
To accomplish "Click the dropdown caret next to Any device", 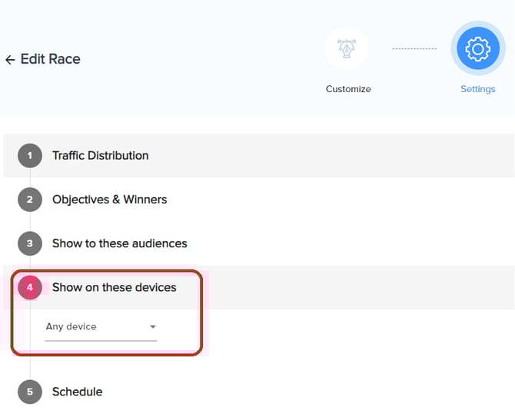I will (153, 327).
